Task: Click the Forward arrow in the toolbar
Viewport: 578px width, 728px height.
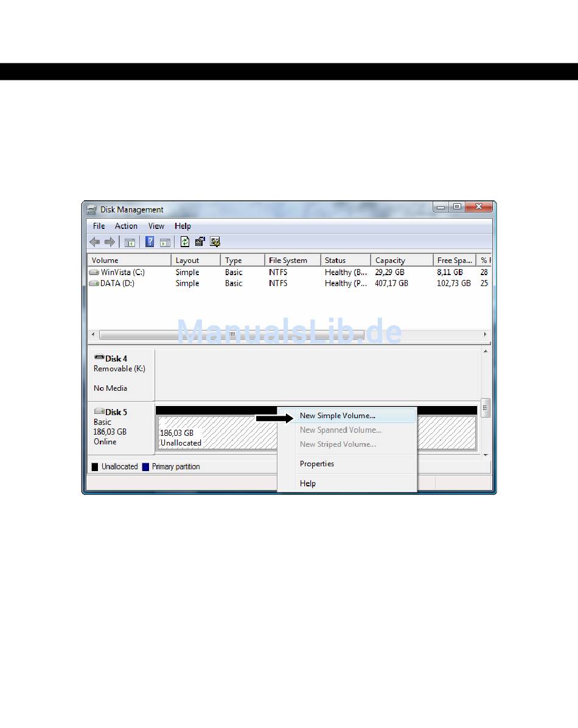Action: coord(110,242)
